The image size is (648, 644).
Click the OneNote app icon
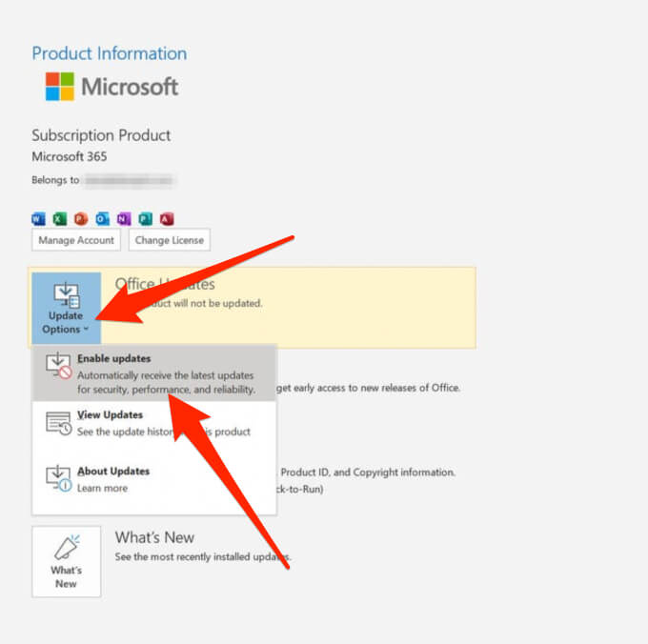coord(124,218)
